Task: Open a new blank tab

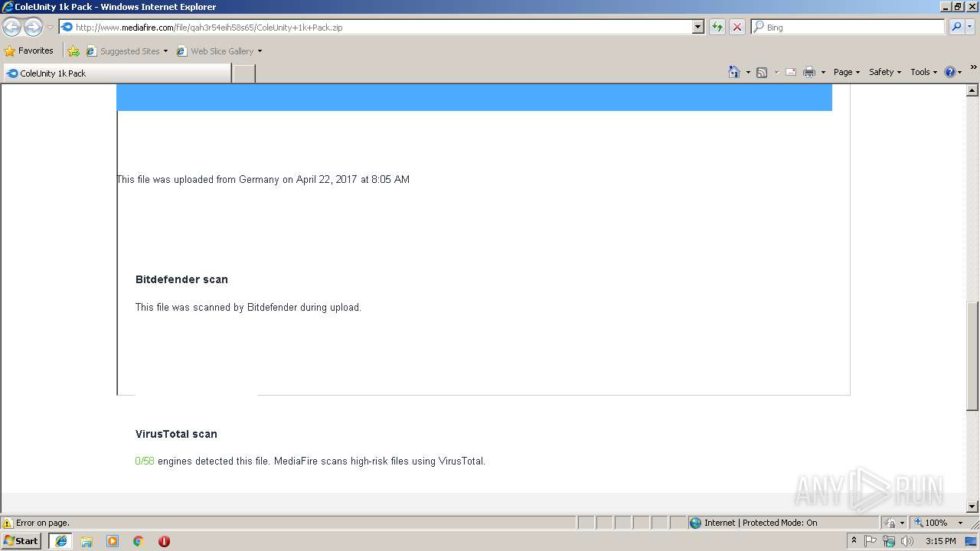Action: click(243, 73)
